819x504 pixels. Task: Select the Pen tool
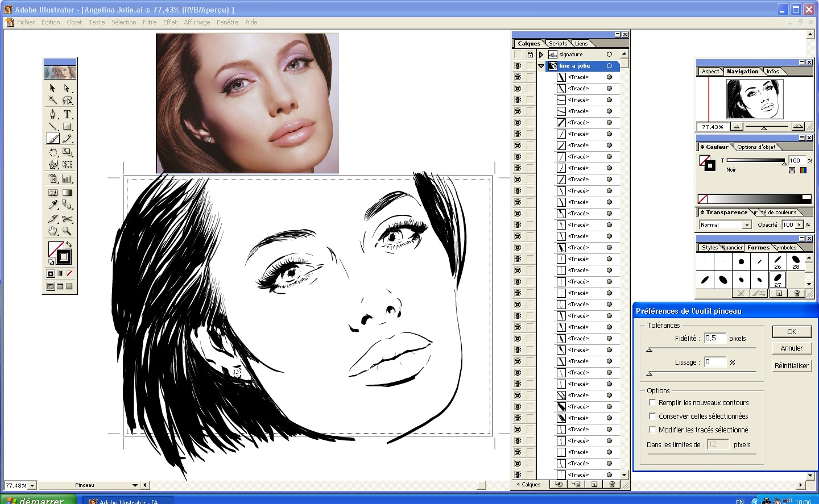(53, 114)
